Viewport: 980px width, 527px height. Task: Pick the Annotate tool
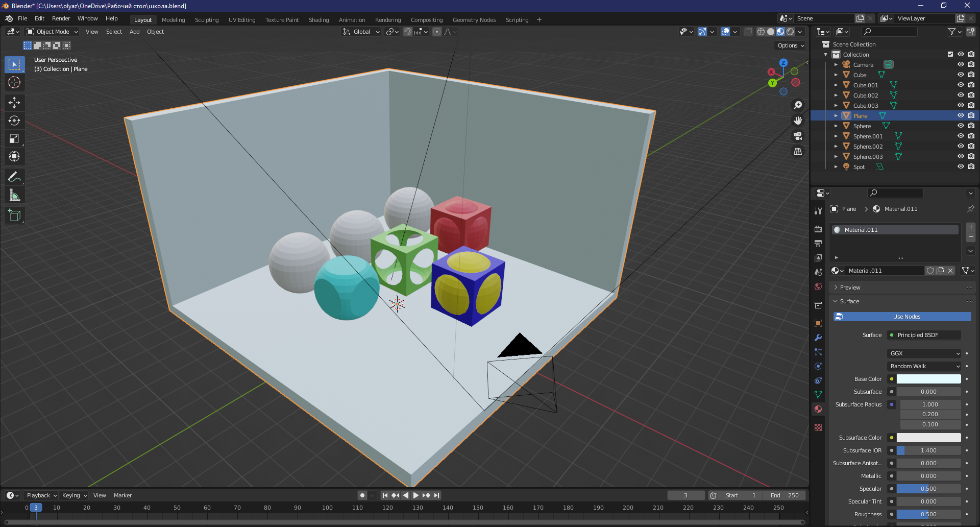[14, 177]
